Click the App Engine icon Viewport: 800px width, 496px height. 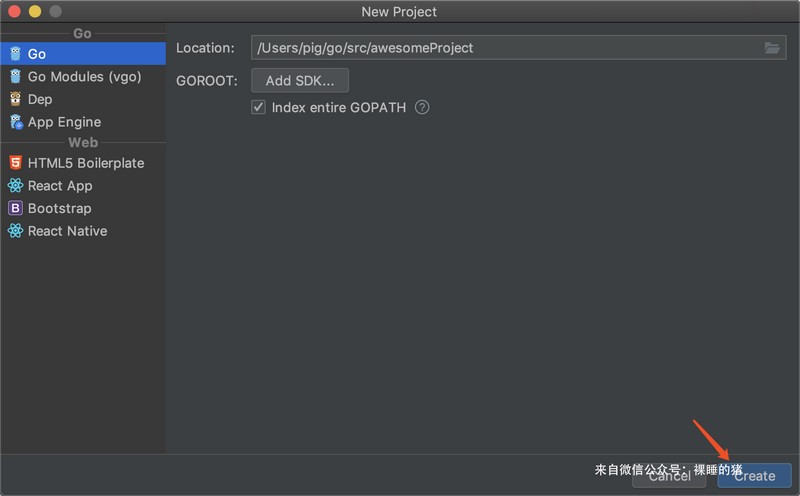pyautogui.click(x=16, y=122)
